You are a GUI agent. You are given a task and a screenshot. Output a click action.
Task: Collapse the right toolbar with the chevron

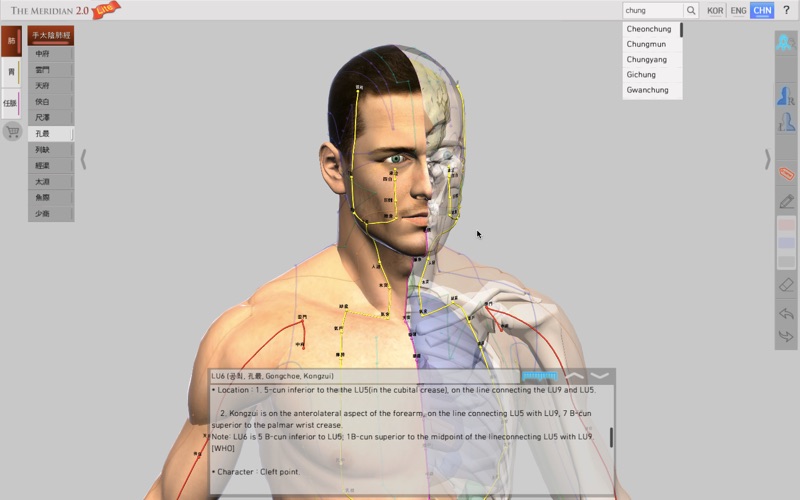[x=767, y=159]
